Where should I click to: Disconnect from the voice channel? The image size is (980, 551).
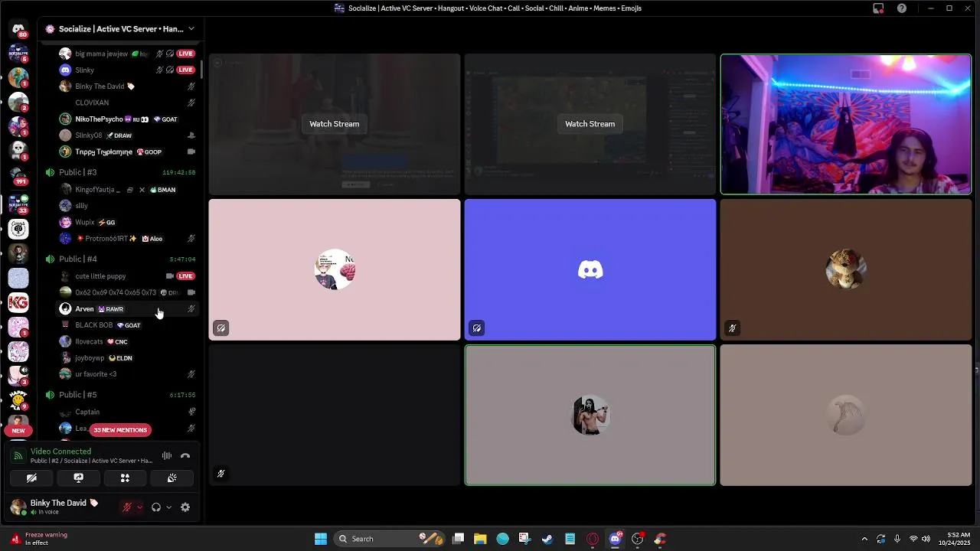click(185, 456)
